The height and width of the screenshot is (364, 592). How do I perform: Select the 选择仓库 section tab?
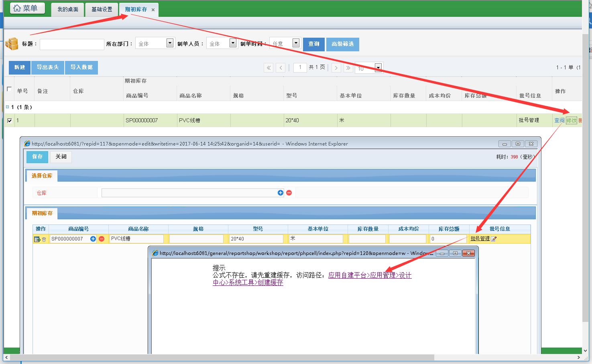[42, 176]
